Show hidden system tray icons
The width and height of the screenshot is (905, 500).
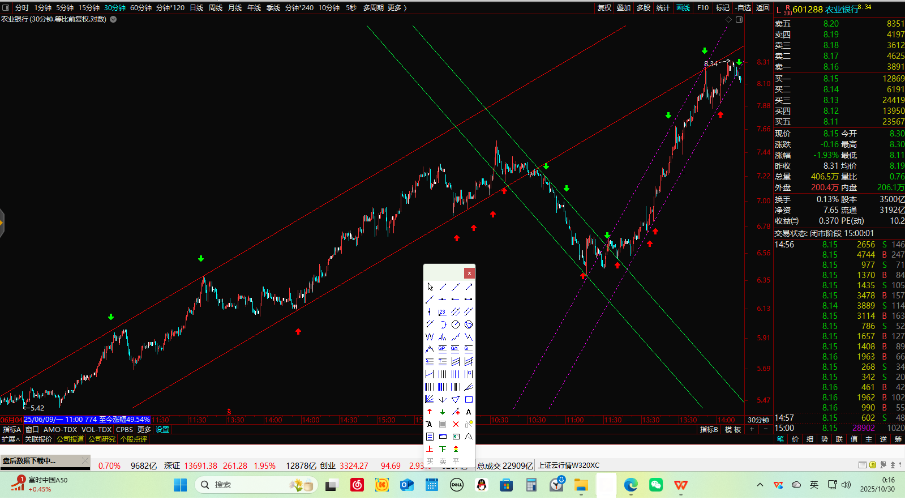coord(760,485)
